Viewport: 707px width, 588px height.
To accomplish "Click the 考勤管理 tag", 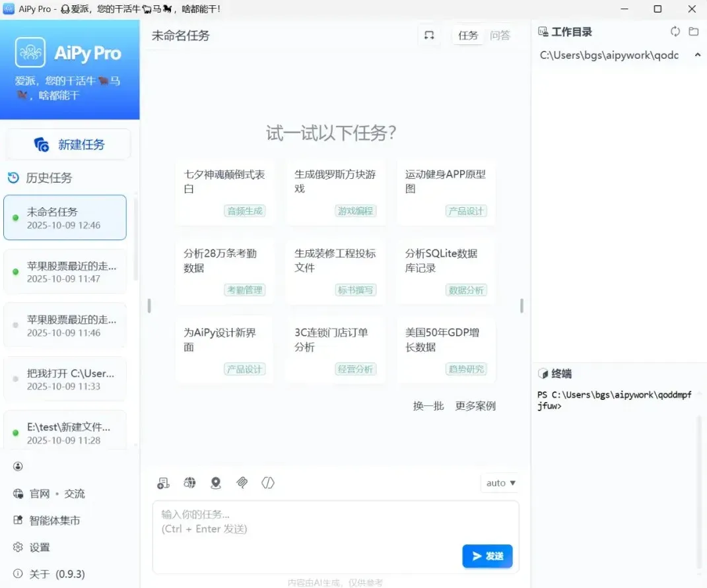I will (245, 290).
